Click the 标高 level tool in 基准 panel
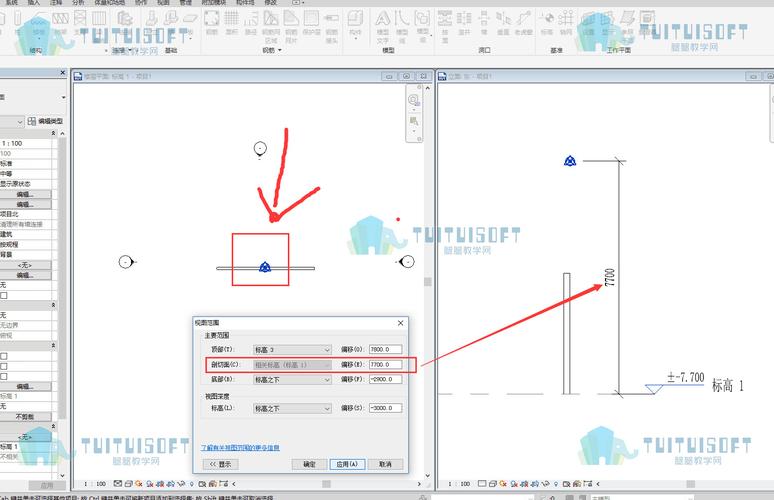 tap(547, 24)
